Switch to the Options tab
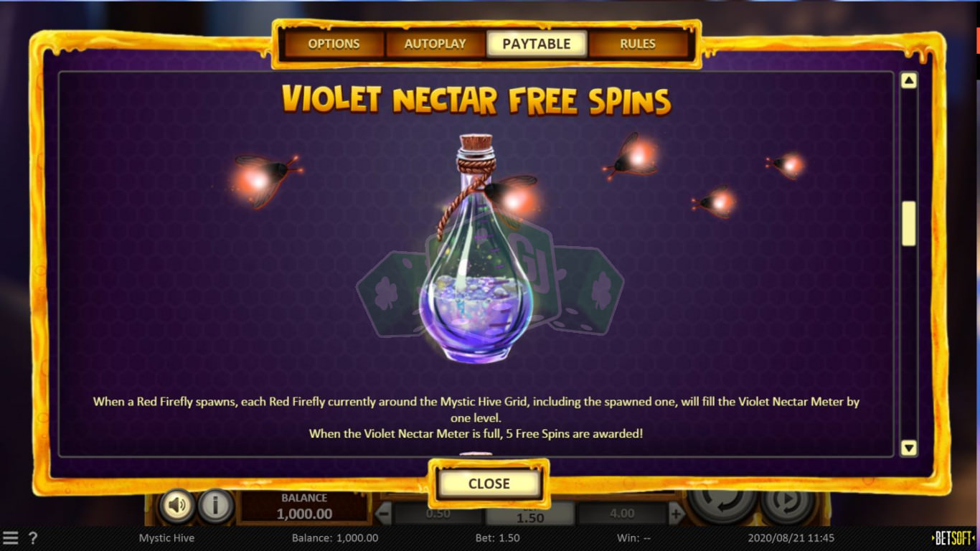This screenshot has width=980, height=551. point(334,44)
